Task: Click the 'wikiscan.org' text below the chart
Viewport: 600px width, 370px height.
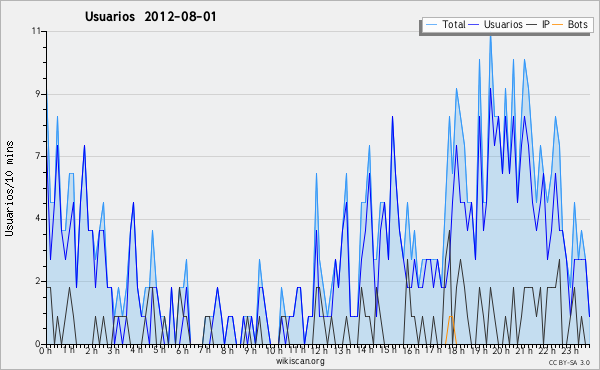Action: (x=300, y=361)
